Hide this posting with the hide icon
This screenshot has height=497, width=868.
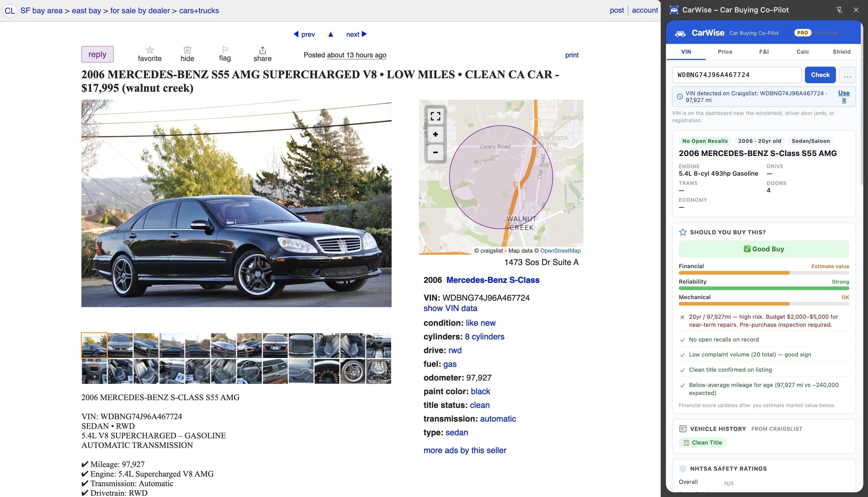coord(187,50)
